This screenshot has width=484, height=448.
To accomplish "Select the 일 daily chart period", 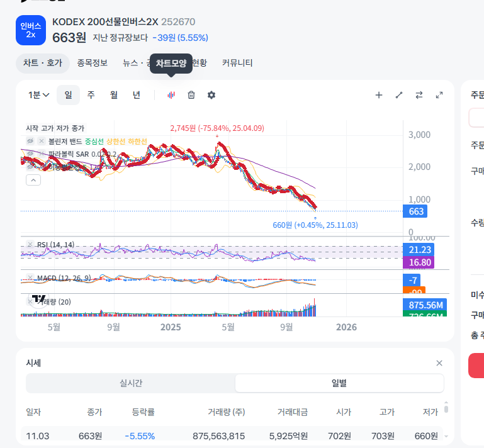I will [68, 95].
